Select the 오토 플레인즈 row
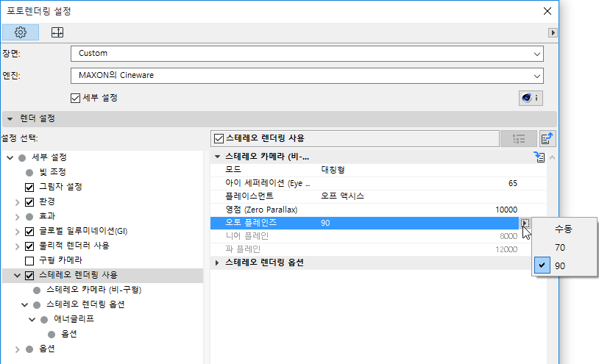 click(364, 224)
